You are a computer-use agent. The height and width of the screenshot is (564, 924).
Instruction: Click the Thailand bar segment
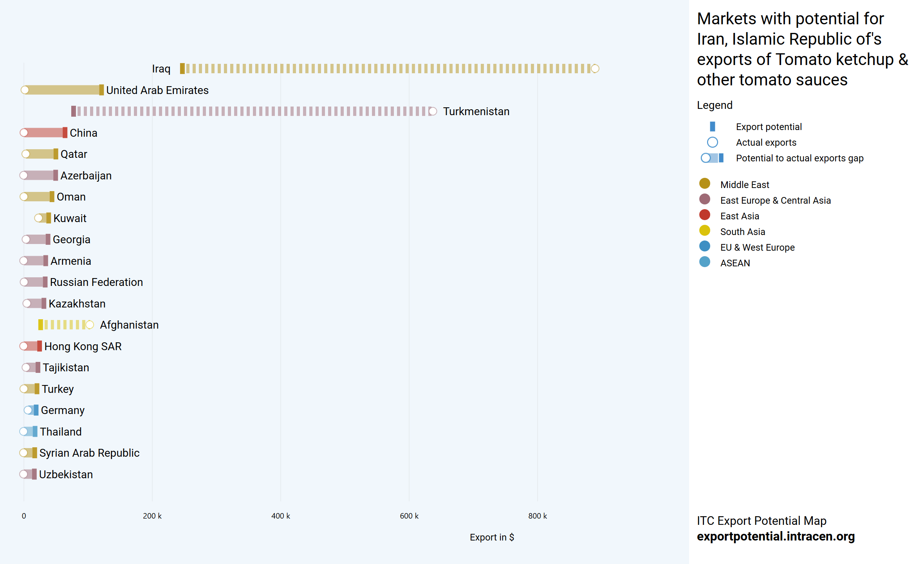click(29, 432)
